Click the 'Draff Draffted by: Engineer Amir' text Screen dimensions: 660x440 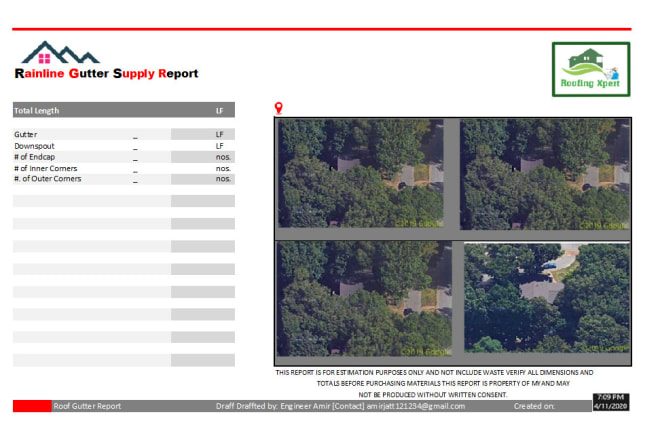coord(273,406)
